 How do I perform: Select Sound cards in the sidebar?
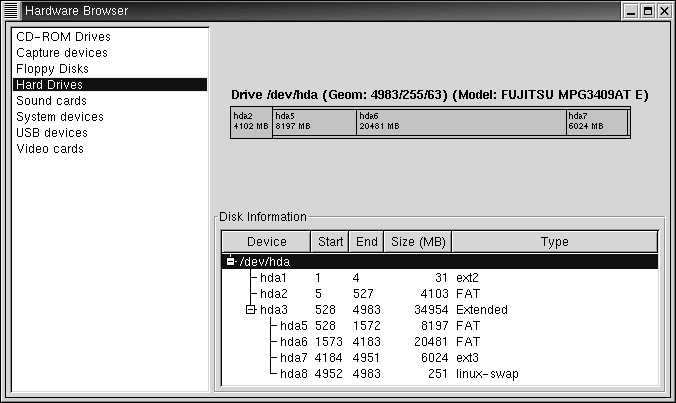click(x=51, y=101)
